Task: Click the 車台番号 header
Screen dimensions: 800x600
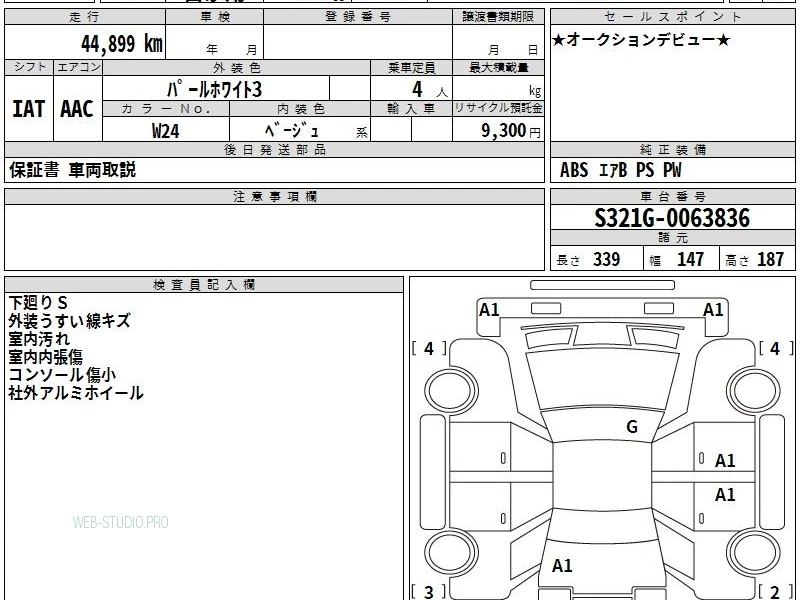Action: (672, 196)
